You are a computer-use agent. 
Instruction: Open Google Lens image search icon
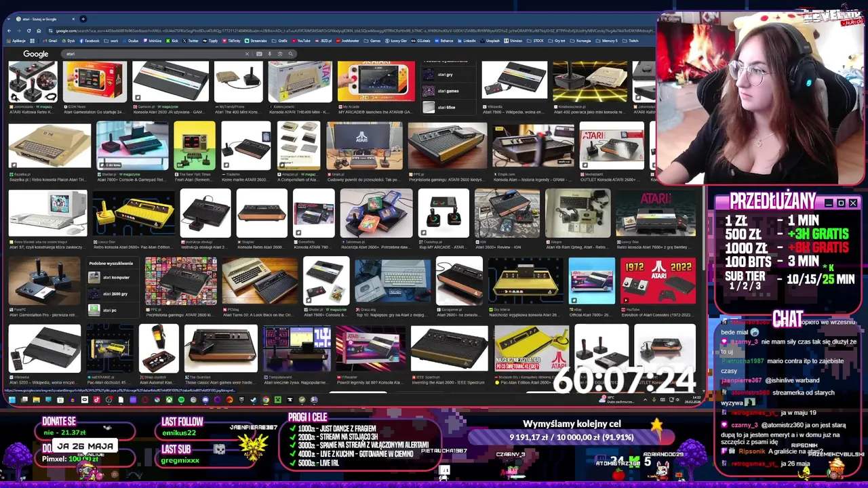[x=279, y=54]
